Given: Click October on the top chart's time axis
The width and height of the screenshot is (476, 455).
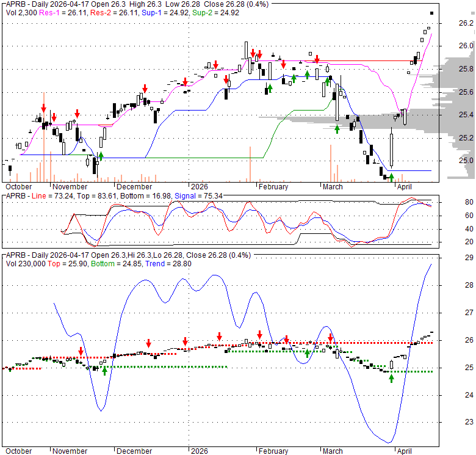Looking at the screenshot, I should point(19,187).
